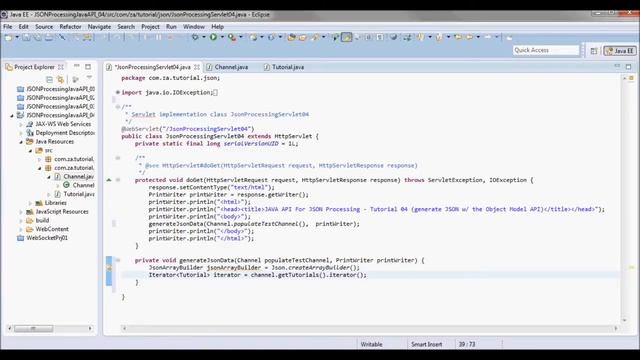Expand the JAX-WS Web Services node
The height and width of the screenshot is (360, 640).
[21, 124]
